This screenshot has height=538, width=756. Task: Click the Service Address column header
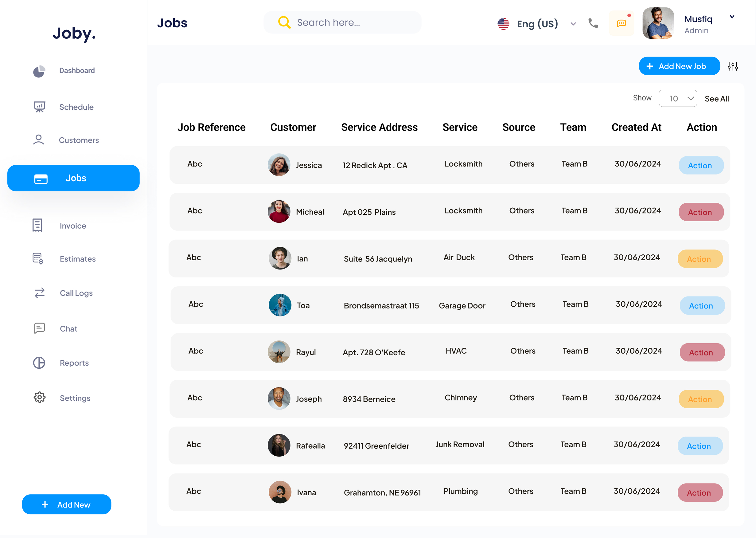[x=379, y=127]
